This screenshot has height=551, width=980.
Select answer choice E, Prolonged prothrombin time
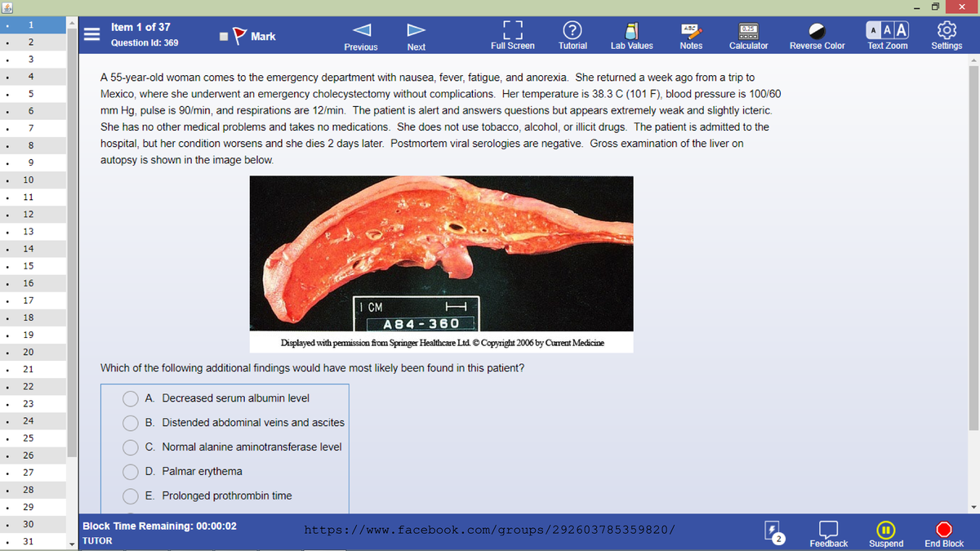coord(130,495)
